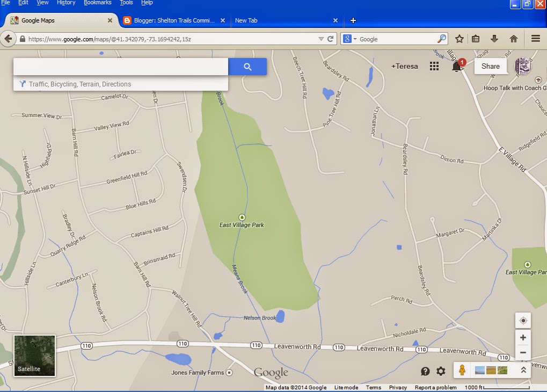This screenshot has height=392, width=547.
Task: Zoom out the map with minus
Action: [x=523, y=353]
